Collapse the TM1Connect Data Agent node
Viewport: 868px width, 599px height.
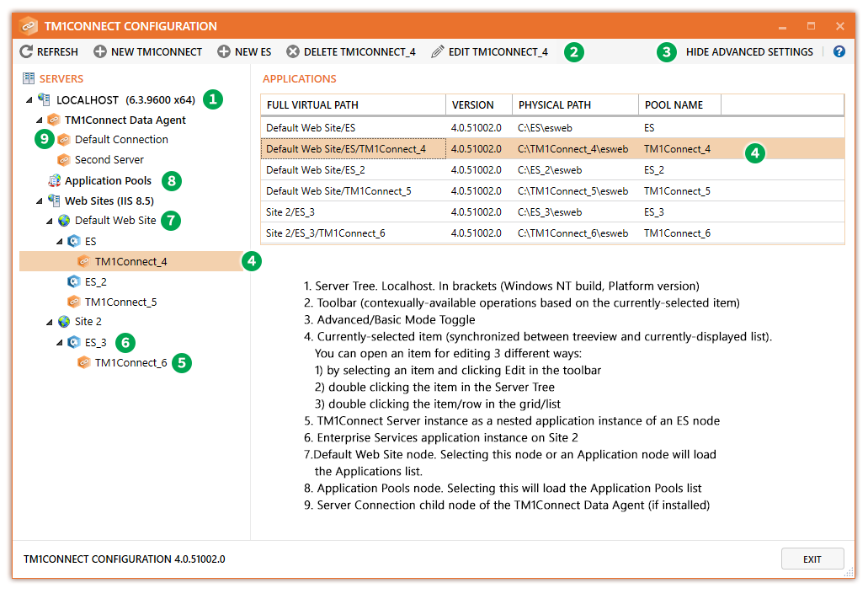[x=40, y=120]
